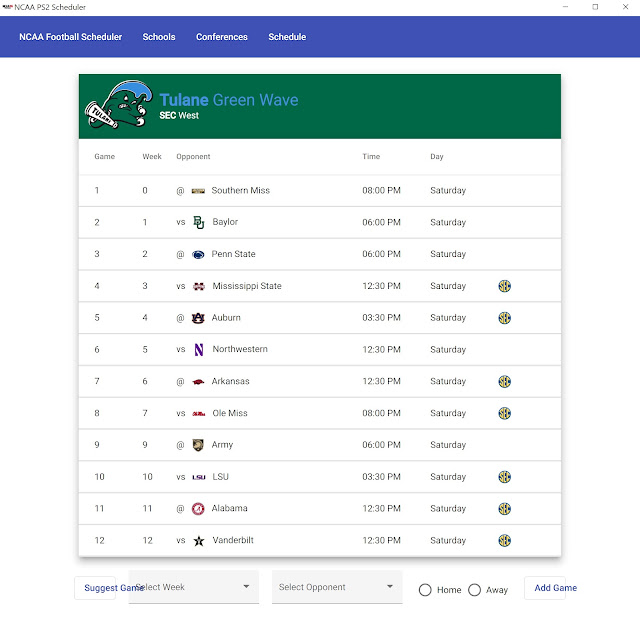Click 08:00 PM time in Ole Miss row
This screenshot has width=640, height=632.
(381, 413)
